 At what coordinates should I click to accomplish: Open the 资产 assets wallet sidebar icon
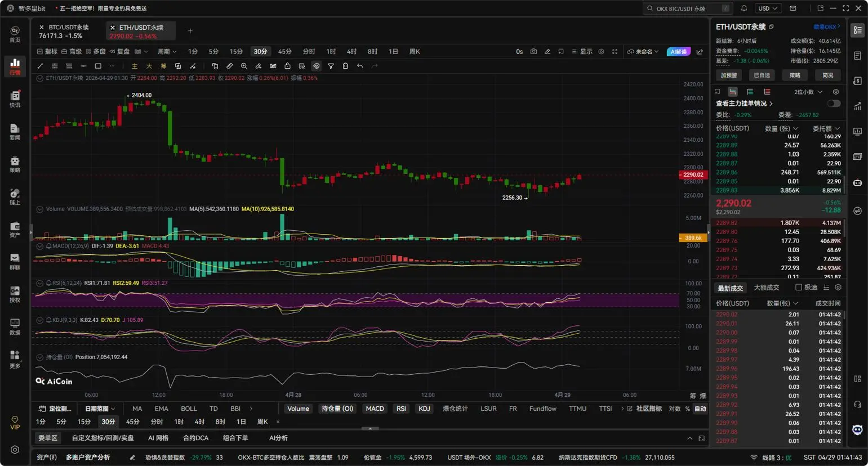pos(15,228)
